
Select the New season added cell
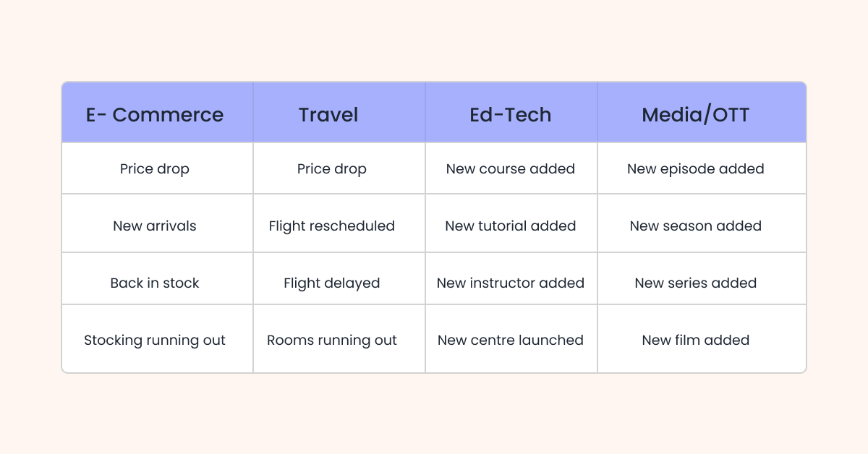point(696,226)
